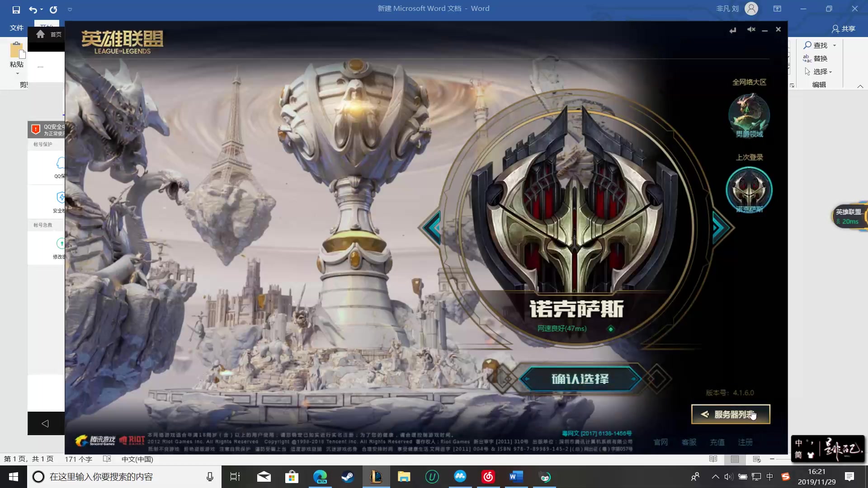The image size is (868, 488).
Task: Open NetEase Music taskbar icon
Action: 488,477
